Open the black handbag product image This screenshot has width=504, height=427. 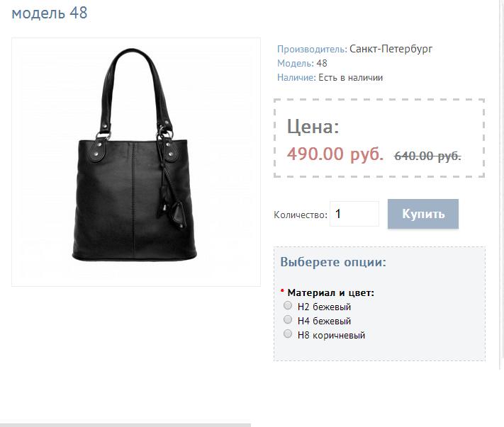click(136, 162)
